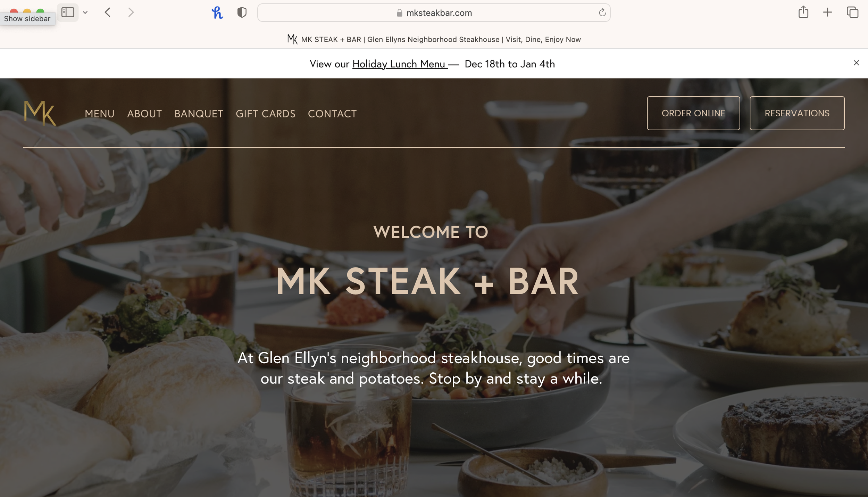Focus the mksteakbar.com address field
Viewport: 868px width, 497px height.
(434, 13)
